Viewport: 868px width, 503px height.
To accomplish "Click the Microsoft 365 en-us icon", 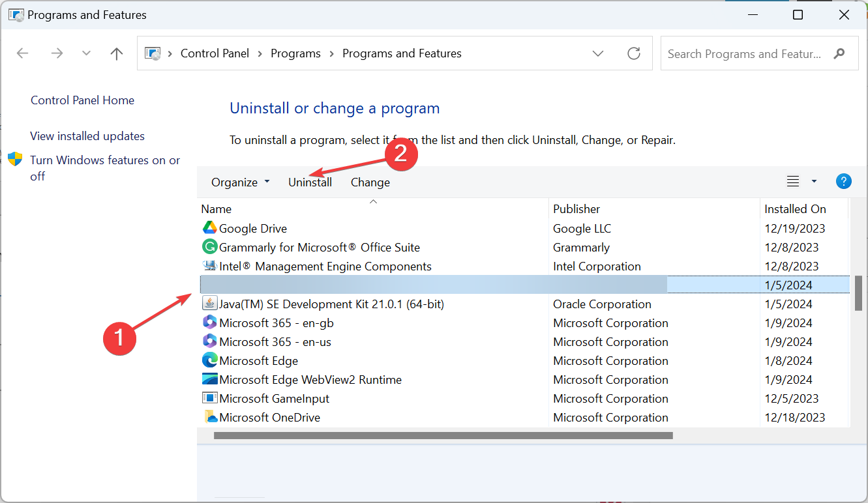I will click(x=209, y=341).
